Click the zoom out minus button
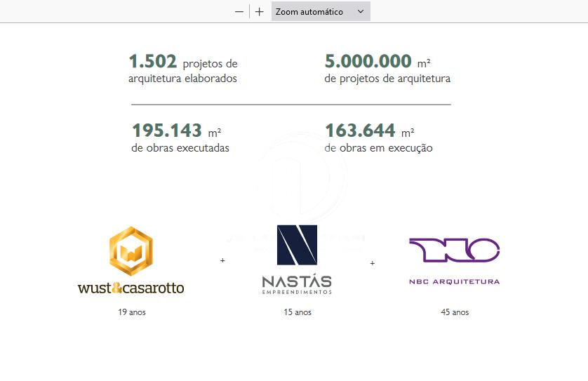The image size is (588, 381). [239, 12]
